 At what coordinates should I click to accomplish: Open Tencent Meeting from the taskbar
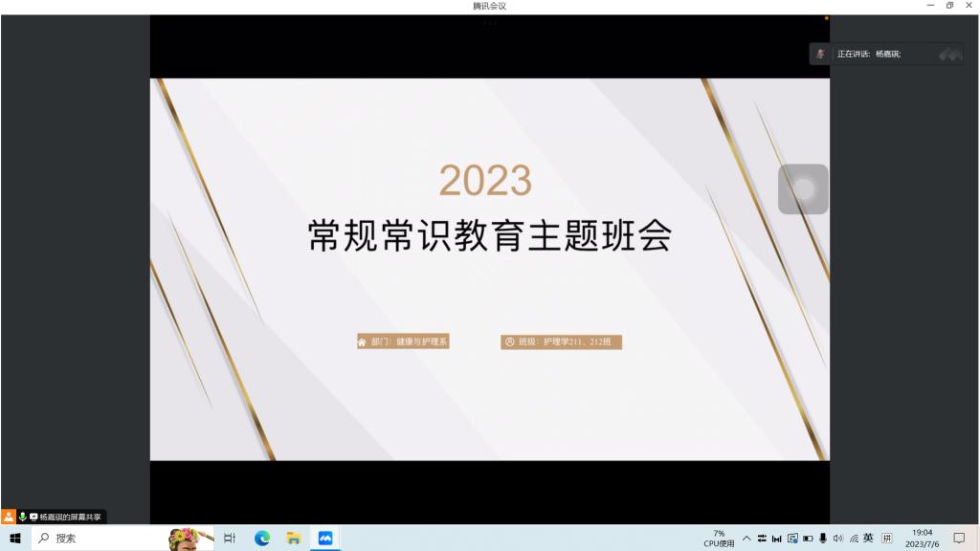[325, 539]
